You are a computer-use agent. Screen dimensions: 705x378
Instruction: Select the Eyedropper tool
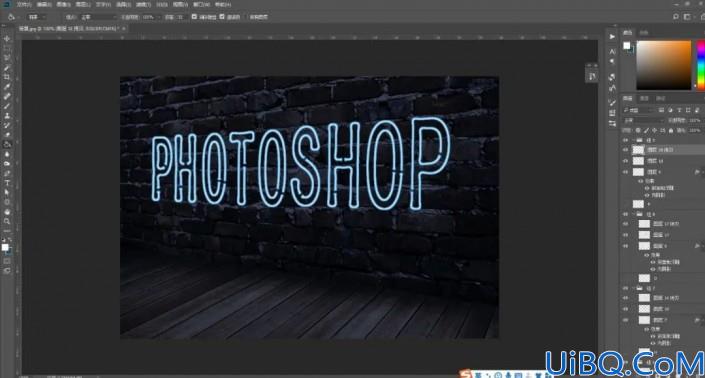coord(7,87)
